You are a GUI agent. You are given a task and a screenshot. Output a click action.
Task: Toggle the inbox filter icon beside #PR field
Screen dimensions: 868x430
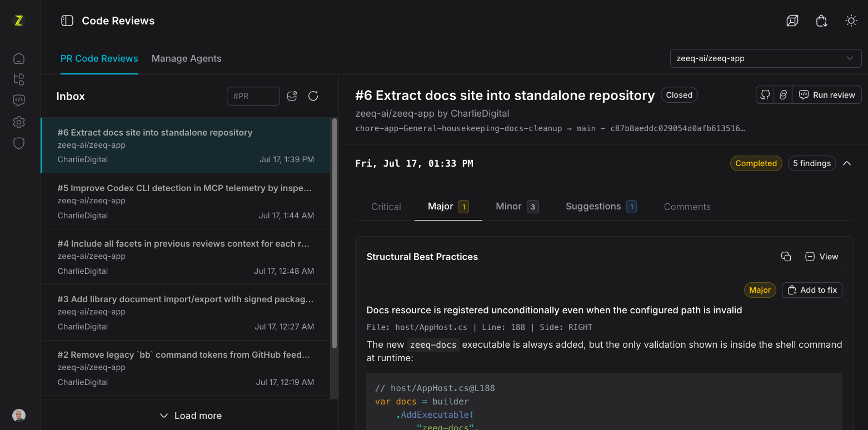click(x=292, y=96)
